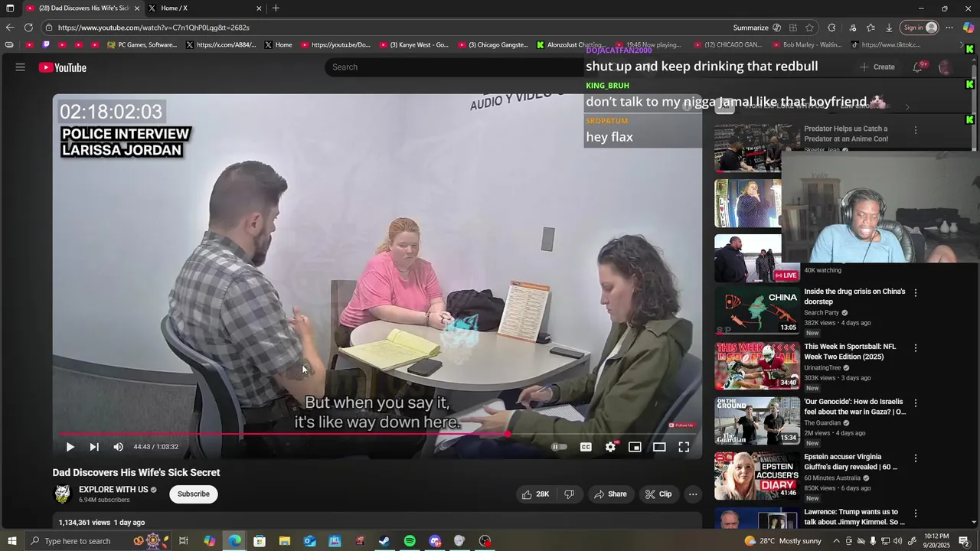The width and height of the screenshot is (980, 551).
Task: Open options for China drug crisis video
Action: [x=916, y=292]
